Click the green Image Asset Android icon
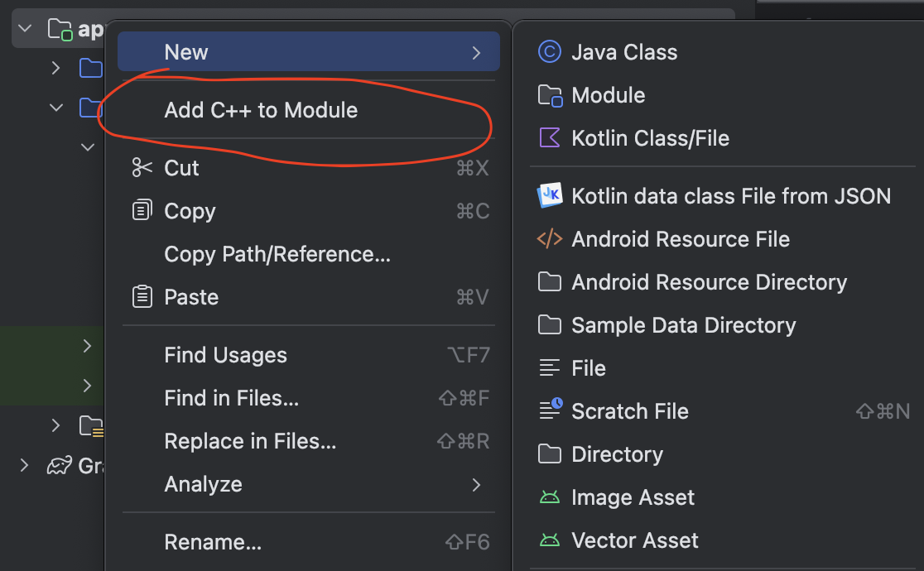 point(550,497)
